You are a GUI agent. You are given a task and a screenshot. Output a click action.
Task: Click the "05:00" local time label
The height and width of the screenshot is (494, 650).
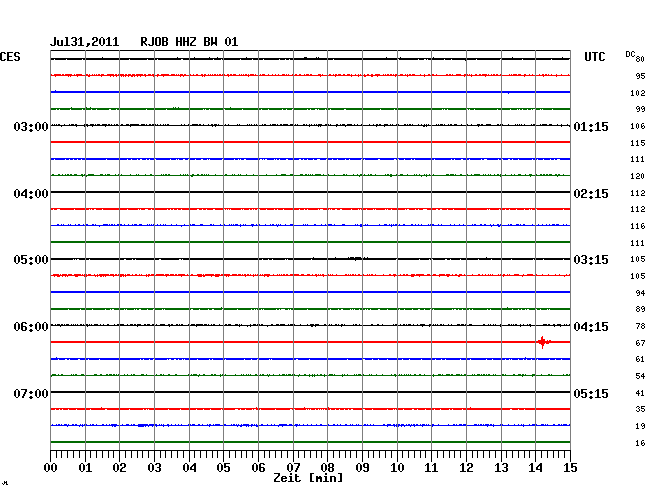click(x=31, y=260)
